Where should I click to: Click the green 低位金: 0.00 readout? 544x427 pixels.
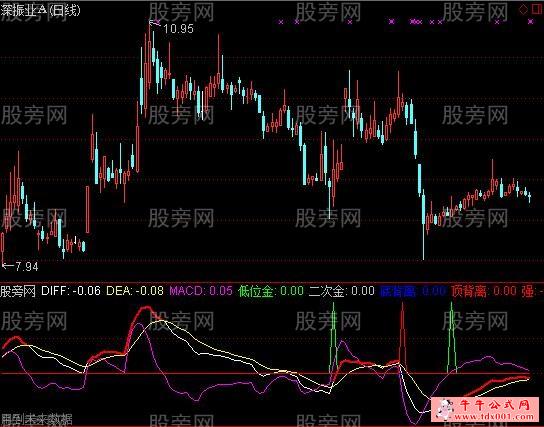point(271,291)
